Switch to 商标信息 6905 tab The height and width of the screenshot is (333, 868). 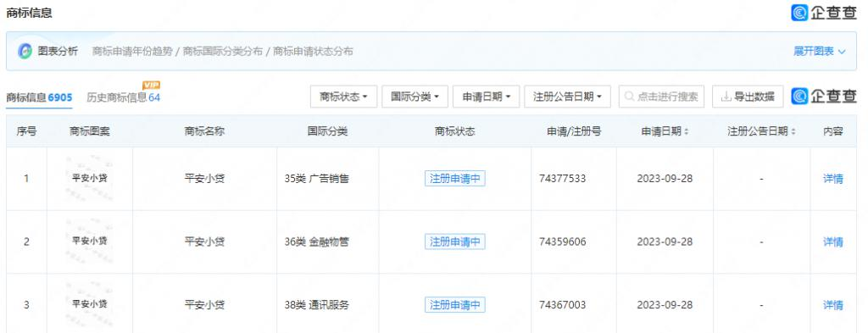point(39,98)
